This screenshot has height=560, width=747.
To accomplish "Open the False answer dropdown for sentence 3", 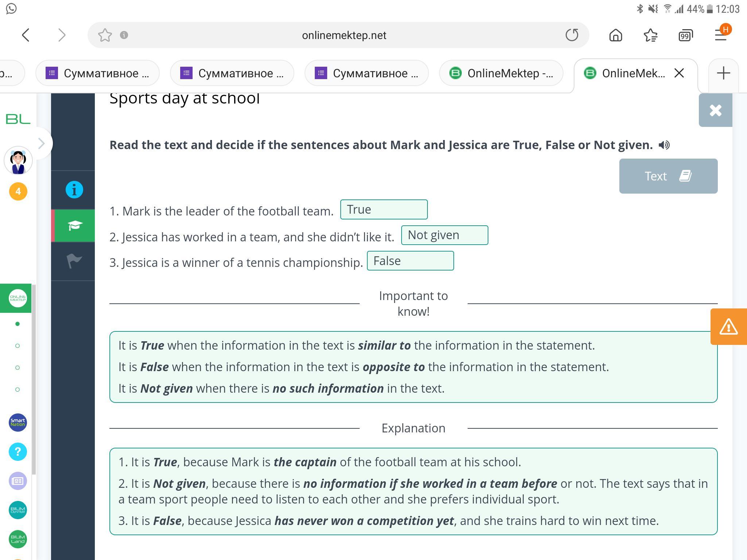I will [410, 261].
